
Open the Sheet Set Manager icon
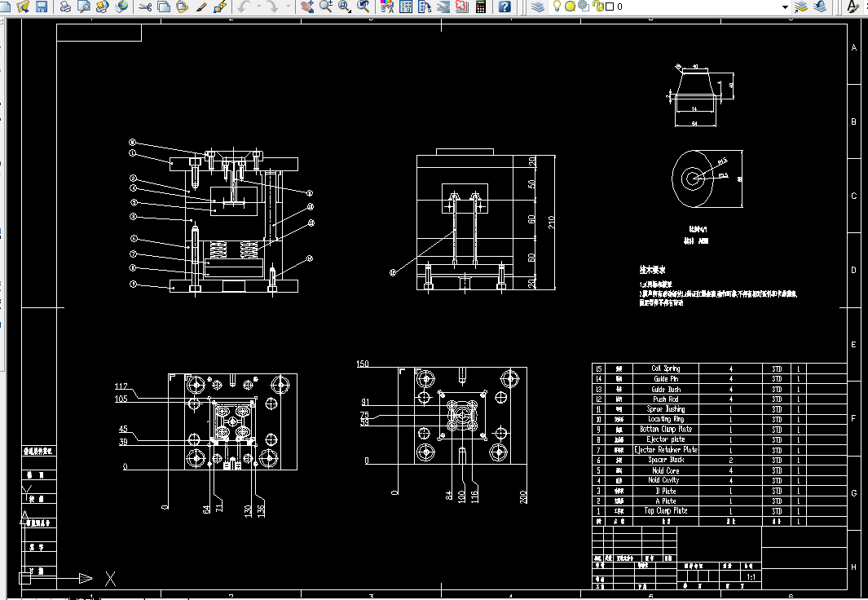pyautogui.click(x=443, y=6)
